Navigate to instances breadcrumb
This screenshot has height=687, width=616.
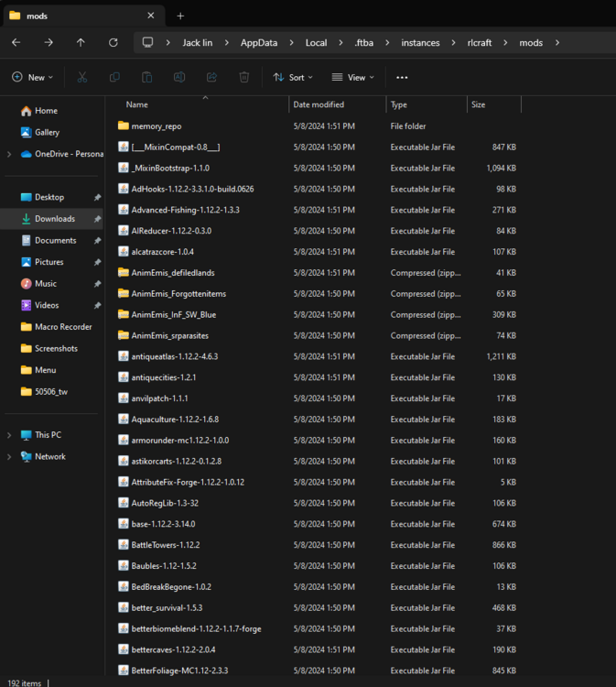(420, 42)
